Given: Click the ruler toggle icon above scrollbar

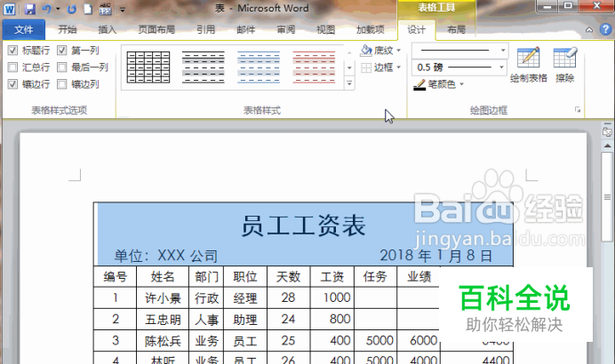Looking at the screenshot, I should click(x=607, y=131).
